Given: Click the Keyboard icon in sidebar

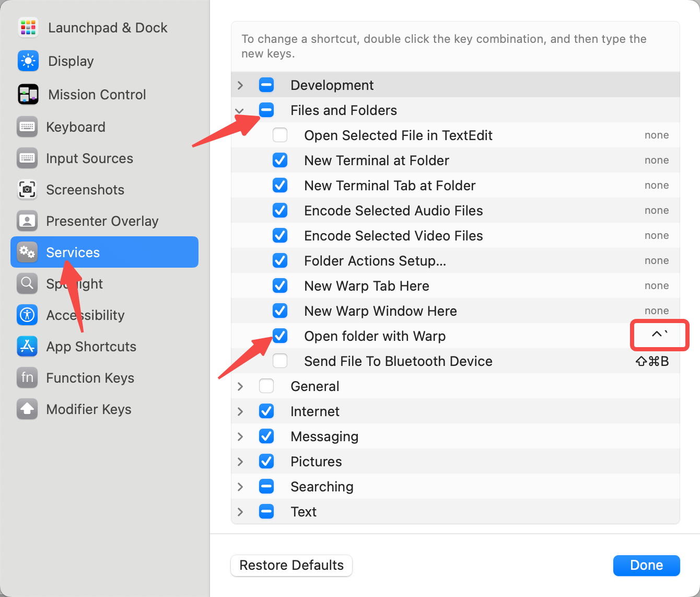Looking at the screenshot, I should coord(27,127).
